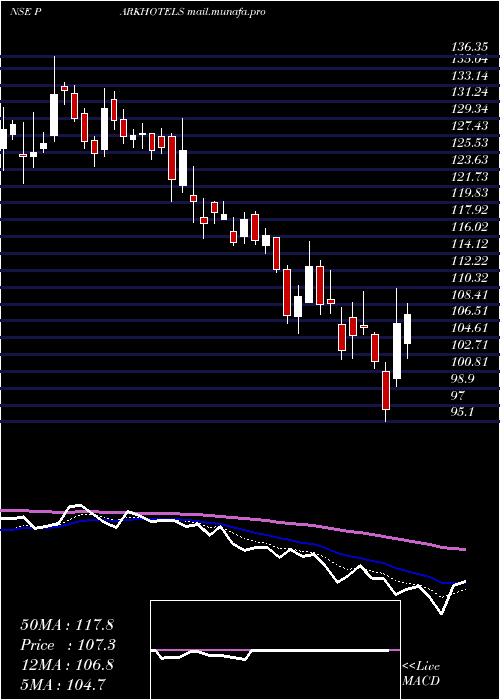This screenshot has height=700, width=500.
Task: Click the last white candlestick on the chart
Action: coord(407,329)
